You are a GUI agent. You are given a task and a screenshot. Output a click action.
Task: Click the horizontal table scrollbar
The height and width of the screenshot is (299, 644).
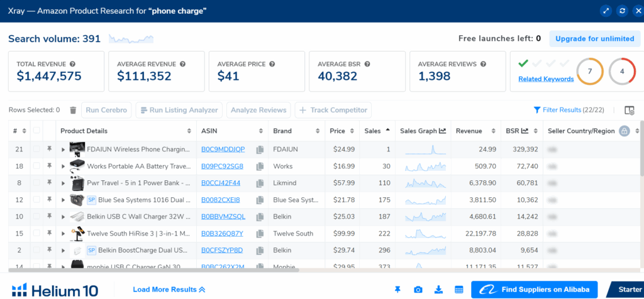153,270
